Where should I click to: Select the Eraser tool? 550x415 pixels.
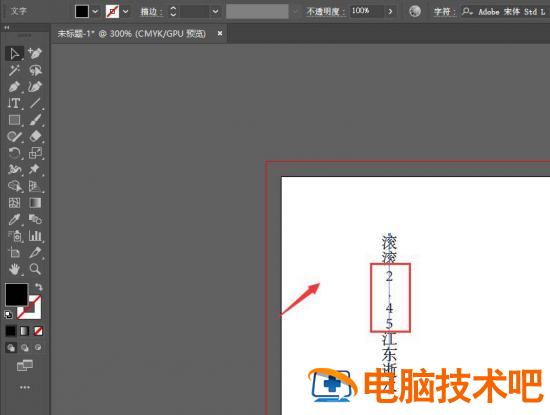click(x=35, y=136)
